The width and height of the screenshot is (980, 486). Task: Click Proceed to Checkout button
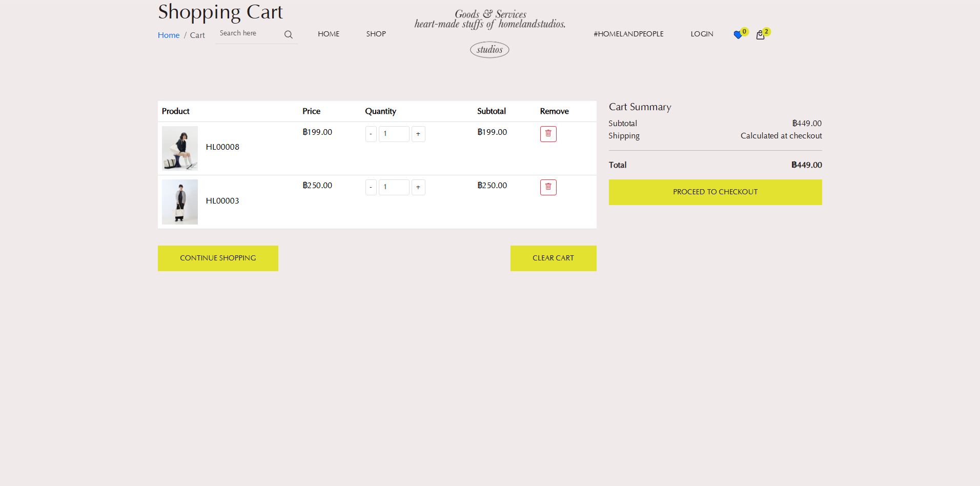tap(715, 192)
